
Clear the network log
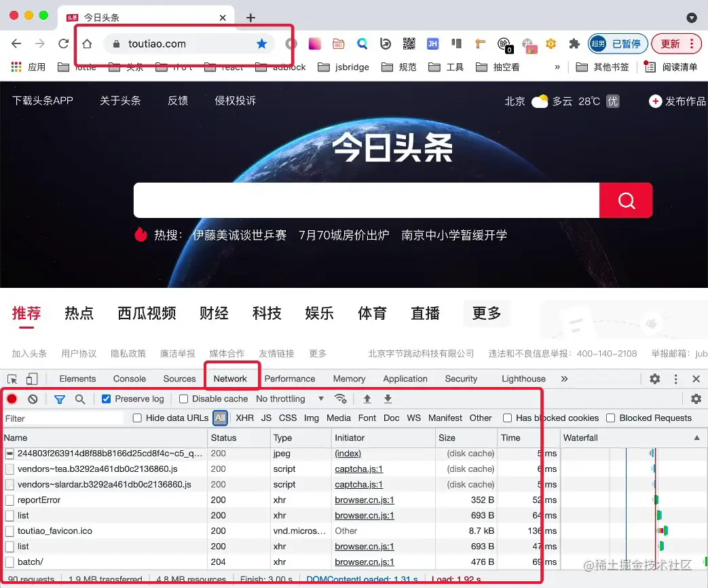(x=33, y=399)
